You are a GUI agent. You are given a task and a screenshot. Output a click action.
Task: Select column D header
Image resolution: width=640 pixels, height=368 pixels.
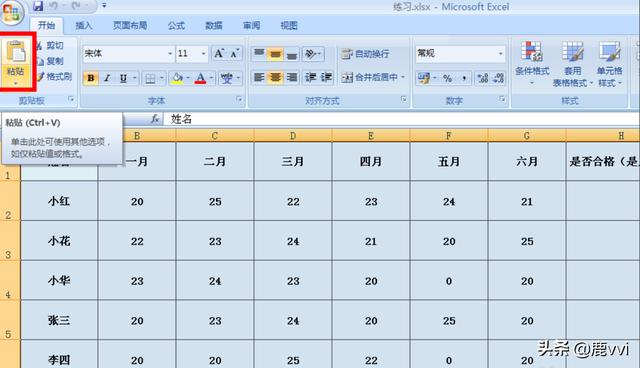click(293, 135)
